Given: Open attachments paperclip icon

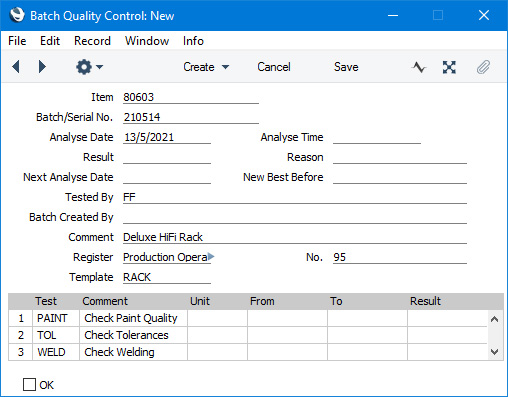Looking at the screenshot, I should point(483,67).
